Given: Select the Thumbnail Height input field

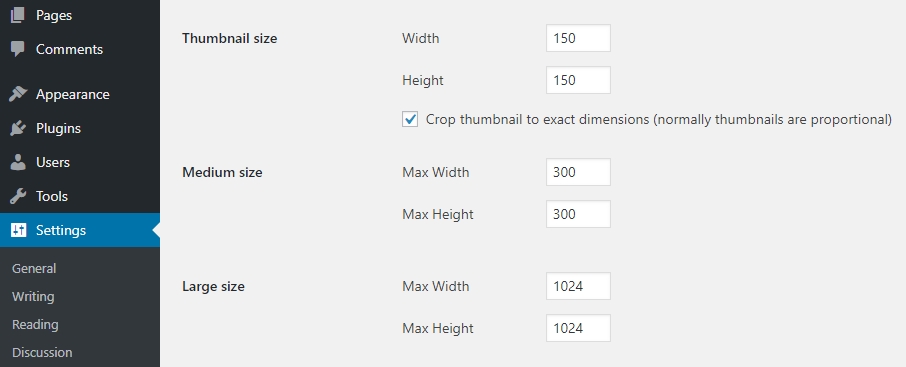Looking at the screenshot, I should 578,80.
